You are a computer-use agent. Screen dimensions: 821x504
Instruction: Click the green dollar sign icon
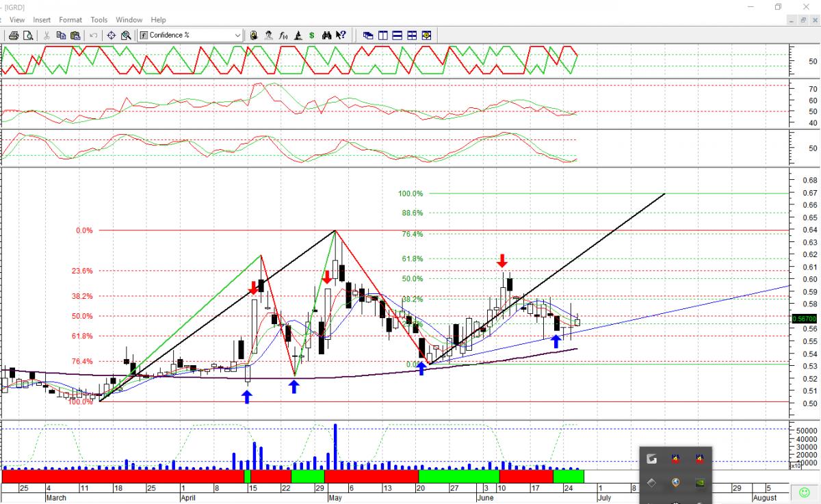[312, 35]
